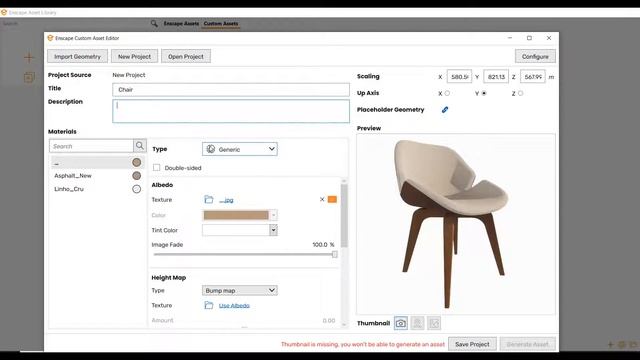Click Open Project button
640x360 pixels.
click(186, 56)
